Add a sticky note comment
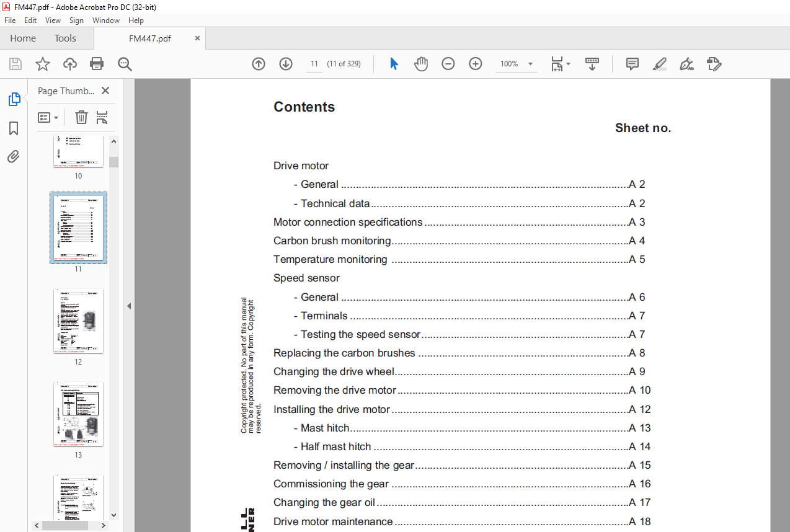 coord(632,64)
